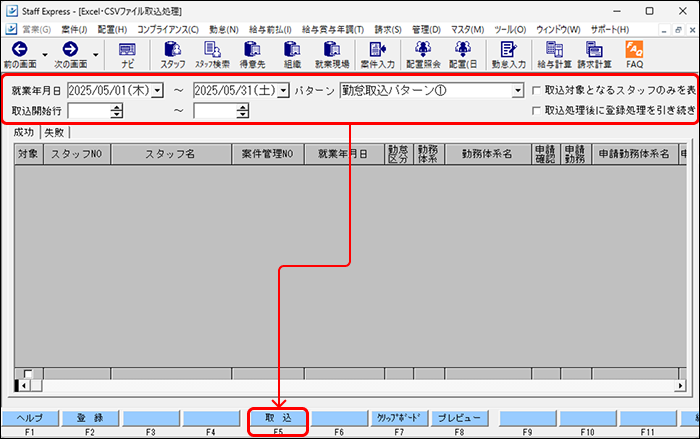Click the 取込開始行 end value spinner
The width and height of the screenshot is (700, 439).
(x=242, y=111)
